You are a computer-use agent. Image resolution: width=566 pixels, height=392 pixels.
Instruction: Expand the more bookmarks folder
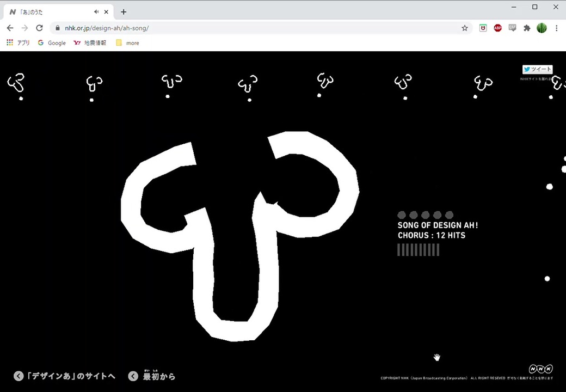tap(127, 42)
